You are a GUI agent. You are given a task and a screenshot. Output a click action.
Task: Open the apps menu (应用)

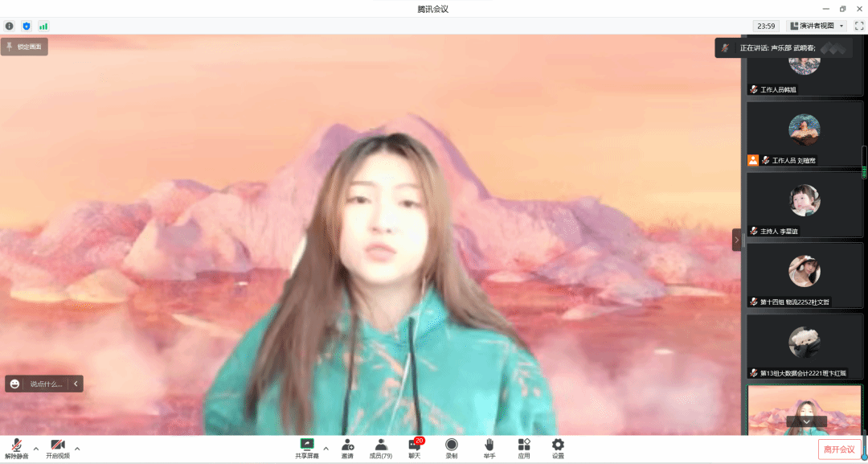pyautogui.click(x=524, y=446)
